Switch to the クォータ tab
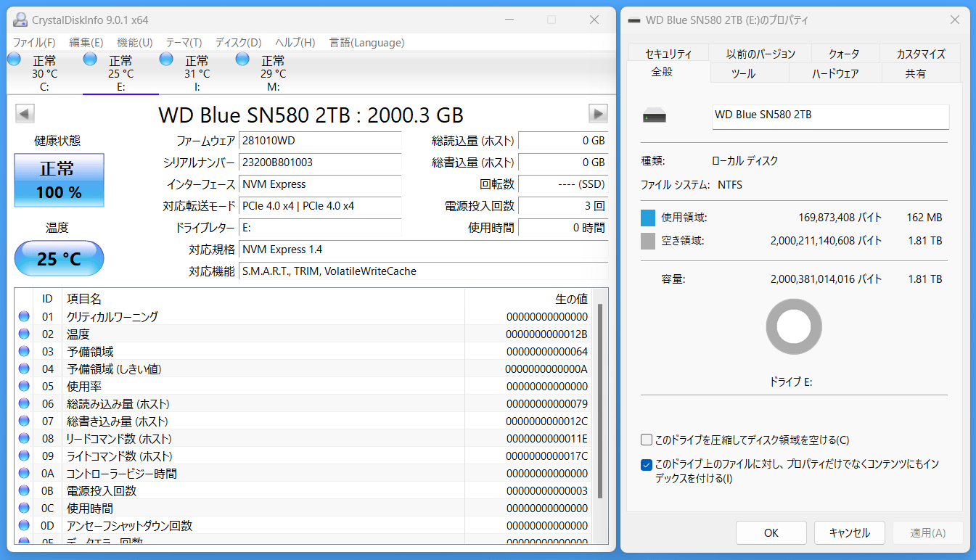Image resolution: width=976 pixels, height=560 pixels. pos(845,54)
